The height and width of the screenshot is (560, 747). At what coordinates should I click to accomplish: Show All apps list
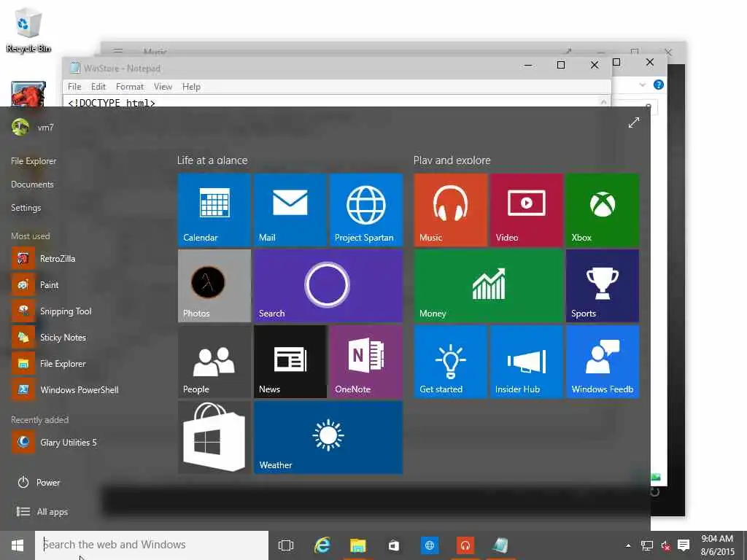coord(42,511)
